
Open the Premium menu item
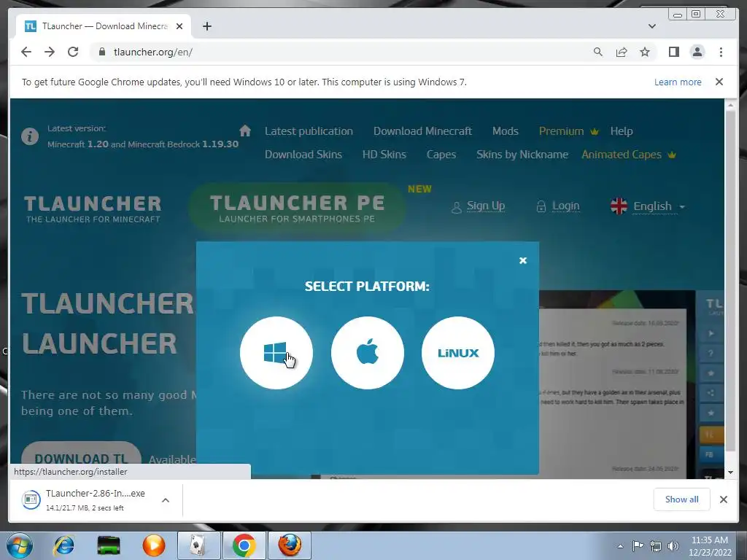[568, 131]
